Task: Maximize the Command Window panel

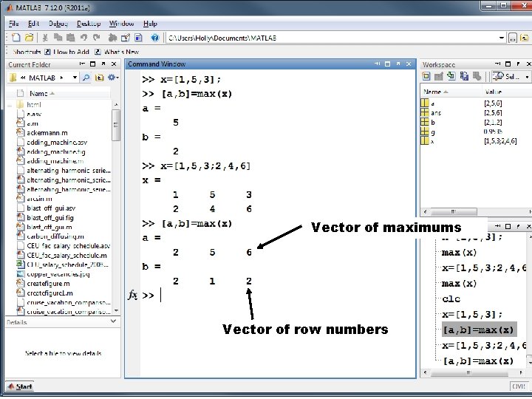Action: 387,64
